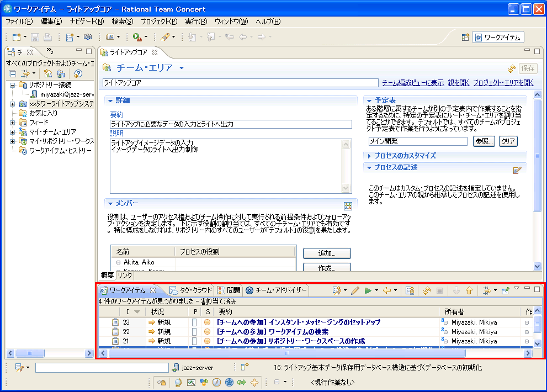Click the edit icon in プロセスの記述 header
547x392 pixels.
click(x=517, y=170)
